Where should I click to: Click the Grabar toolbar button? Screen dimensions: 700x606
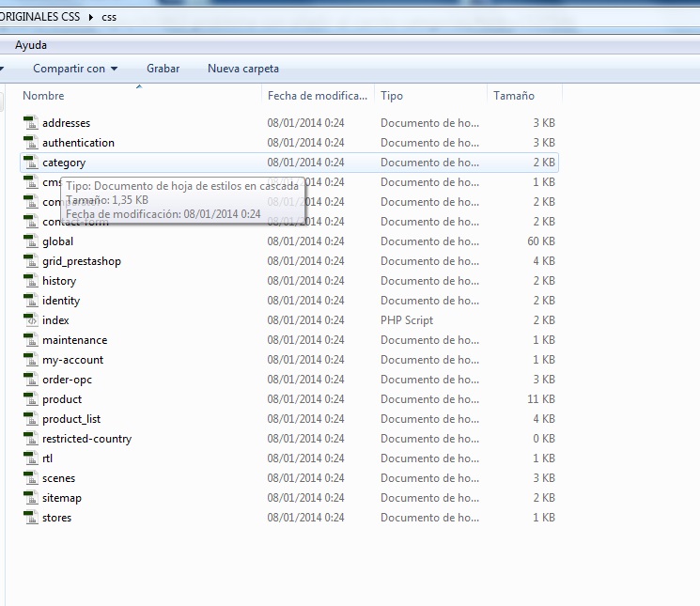[163, 69]
